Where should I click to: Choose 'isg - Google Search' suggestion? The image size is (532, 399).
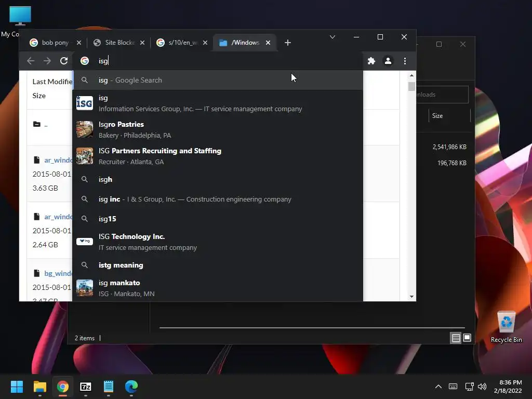tap(218, 80)
